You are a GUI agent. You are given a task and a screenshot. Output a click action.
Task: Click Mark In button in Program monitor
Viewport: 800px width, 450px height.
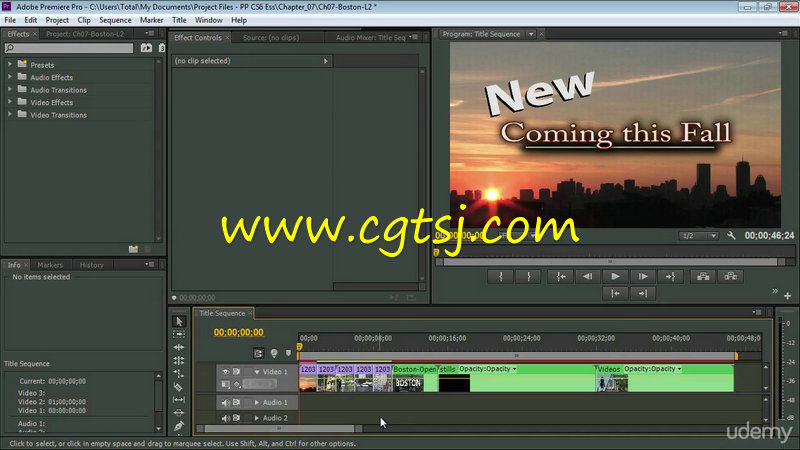pos(501,277)
